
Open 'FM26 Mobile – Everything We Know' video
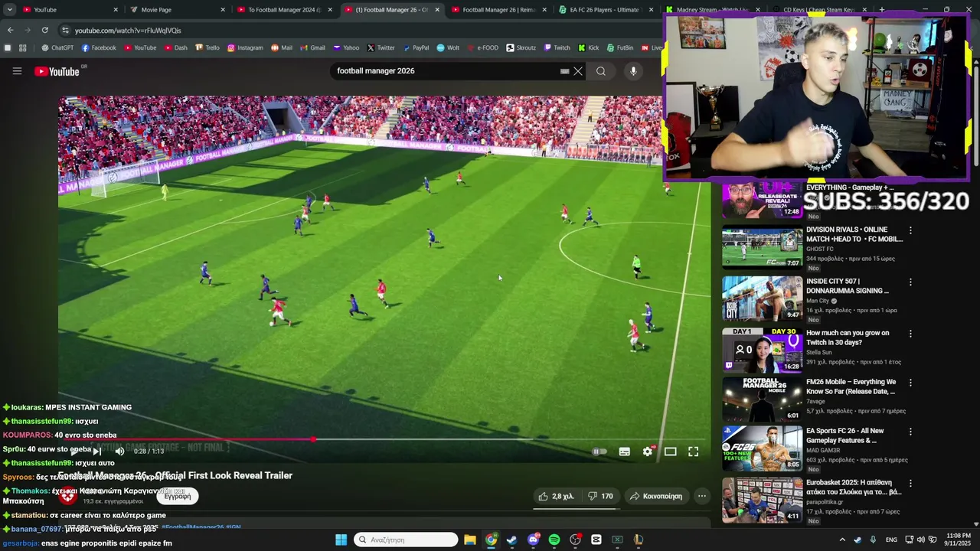tap(851, 386)
